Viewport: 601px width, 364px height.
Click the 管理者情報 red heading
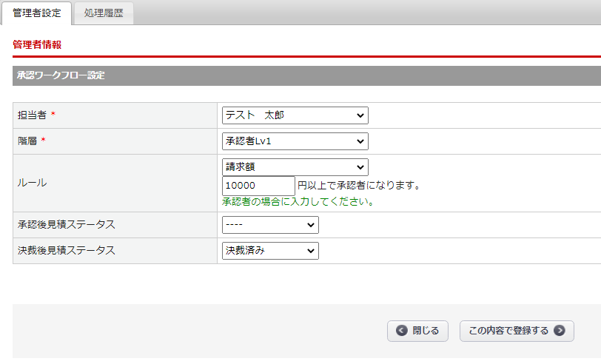[37, 45]
